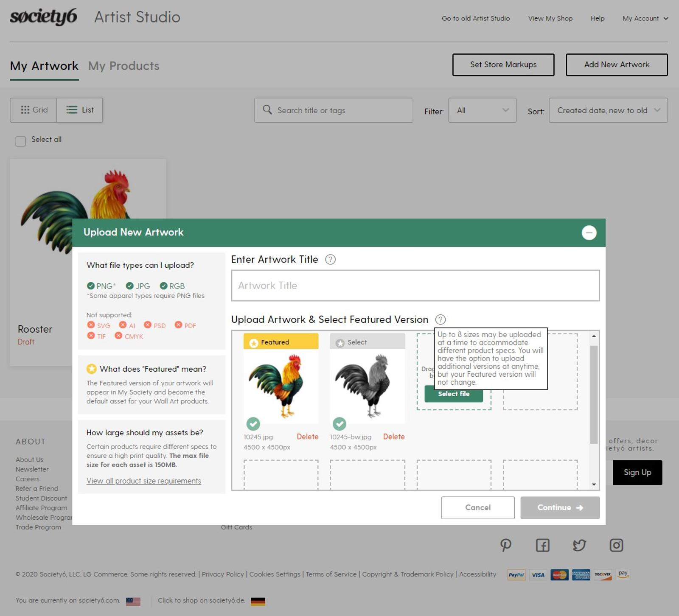Click scroll up arrow in upload list

click(x=594, y=336)
